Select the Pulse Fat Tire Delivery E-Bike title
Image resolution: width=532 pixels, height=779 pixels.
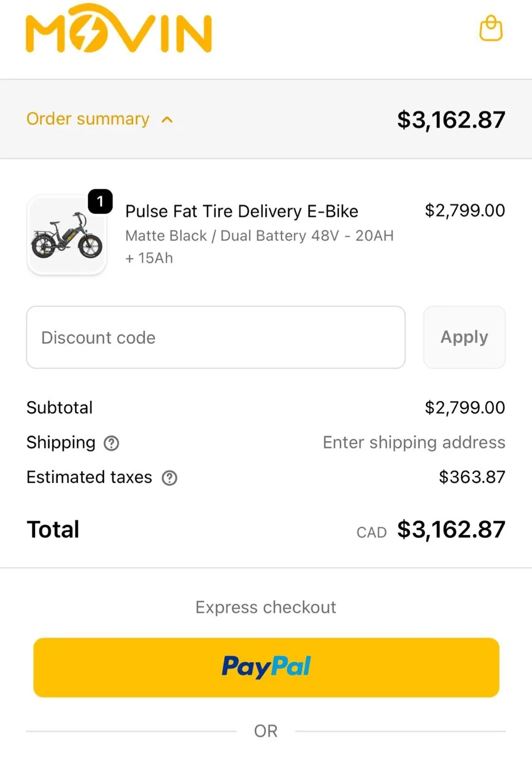tap(242, 211)
